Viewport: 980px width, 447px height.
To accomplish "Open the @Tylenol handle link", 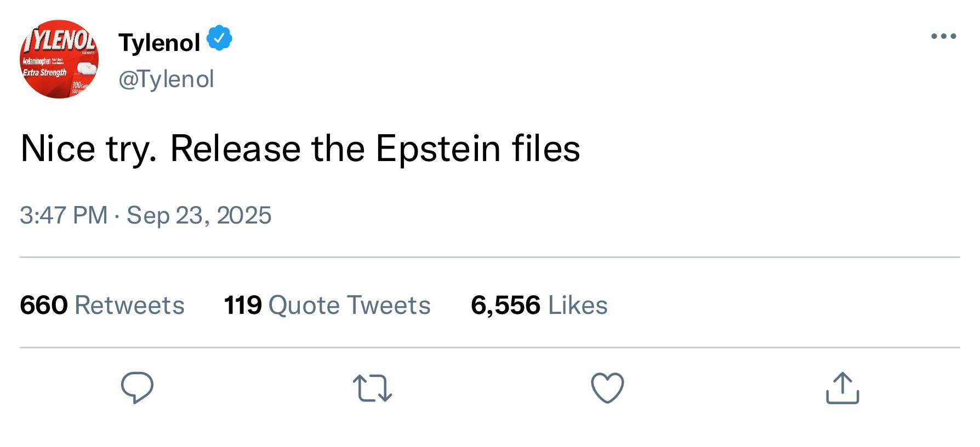I will point(166,79).
